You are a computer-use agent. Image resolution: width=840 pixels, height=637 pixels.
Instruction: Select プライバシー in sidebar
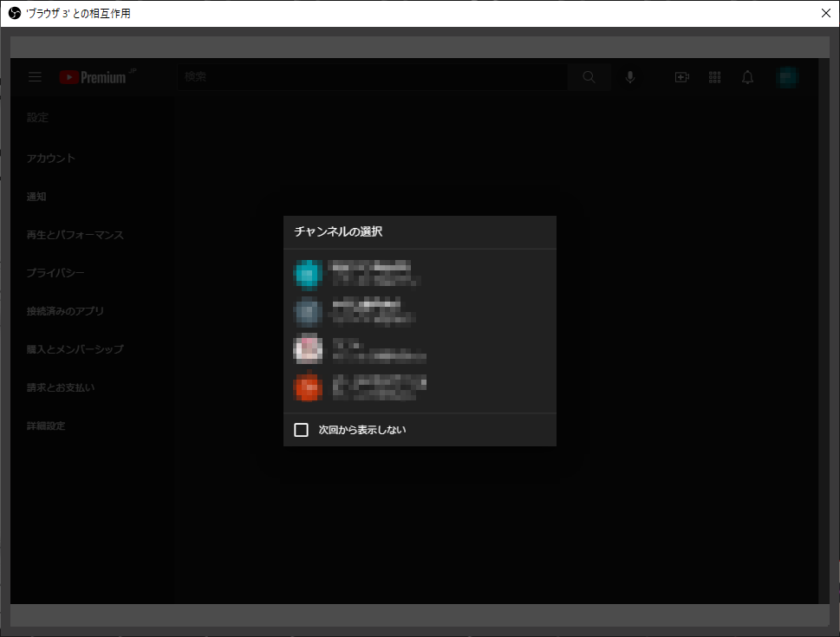[x=55, y=273]
